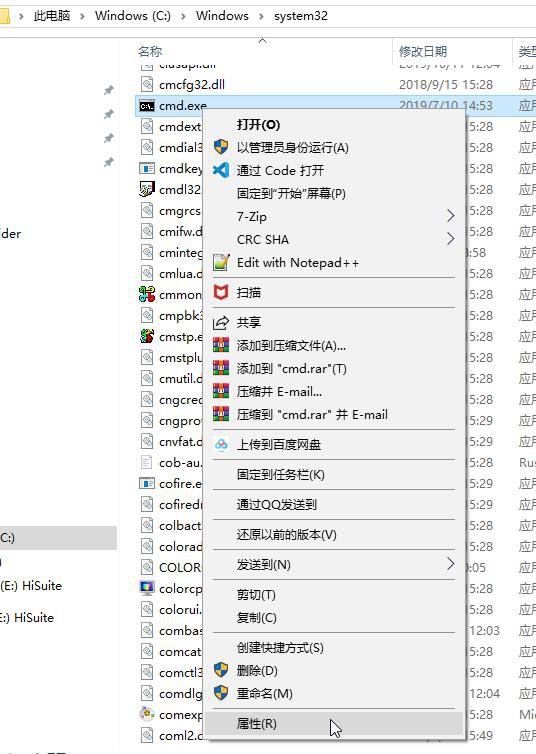
Task: Click the McAfee icon beside 扫描
Action: pyautogui.click(x=221, y=292)
